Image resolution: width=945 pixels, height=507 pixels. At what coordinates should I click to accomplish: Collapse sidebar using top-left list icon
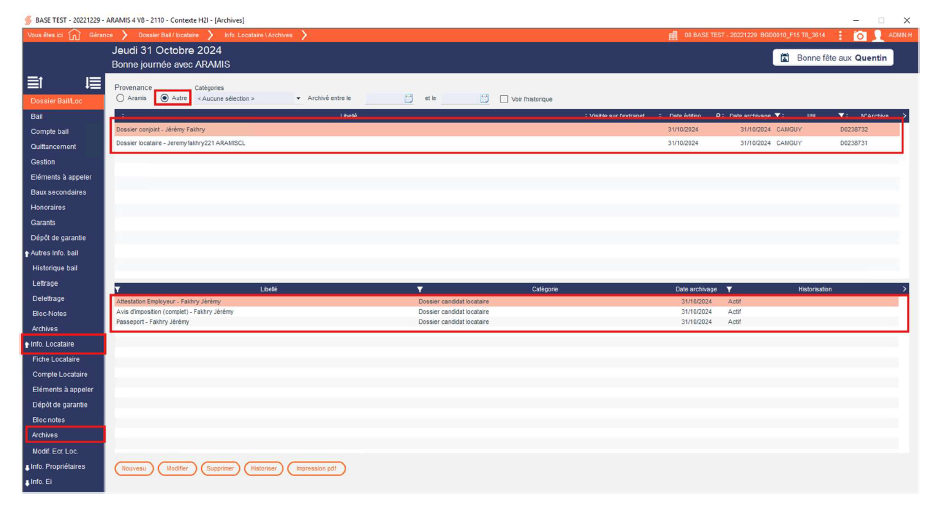coord(34,83)
